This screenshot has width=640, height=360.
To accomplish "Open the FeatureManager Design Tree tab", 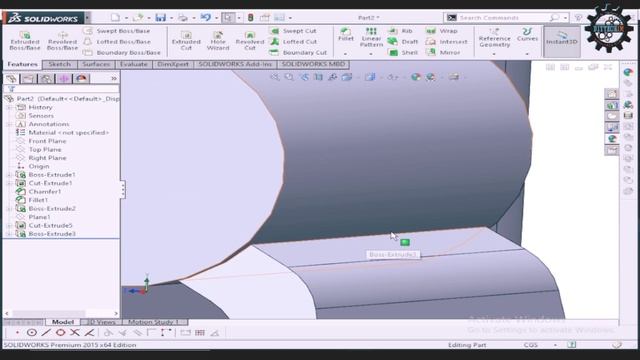I will (11, 78).
